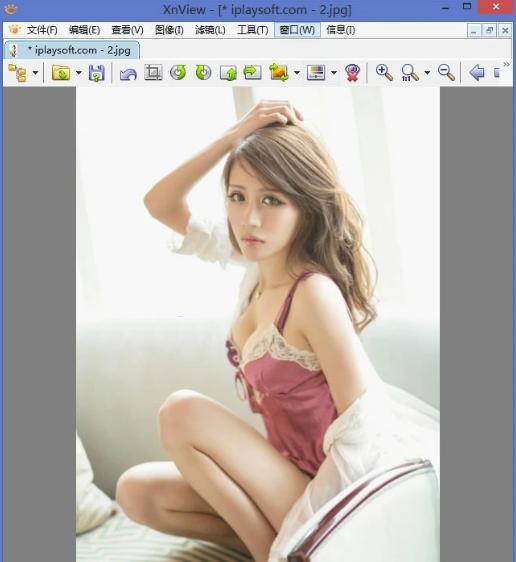516x562 pixels.
Task: Expand the open folder dropdown arrow
Action: pyautogui.click(x=79, y=73)
